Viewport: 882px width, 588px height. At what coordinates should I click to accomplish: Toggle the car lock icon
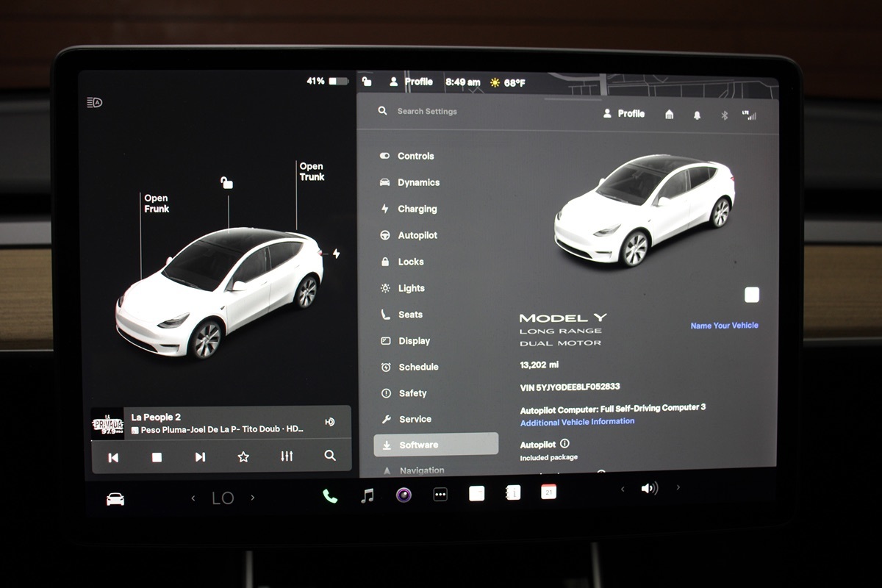[227, 182]
